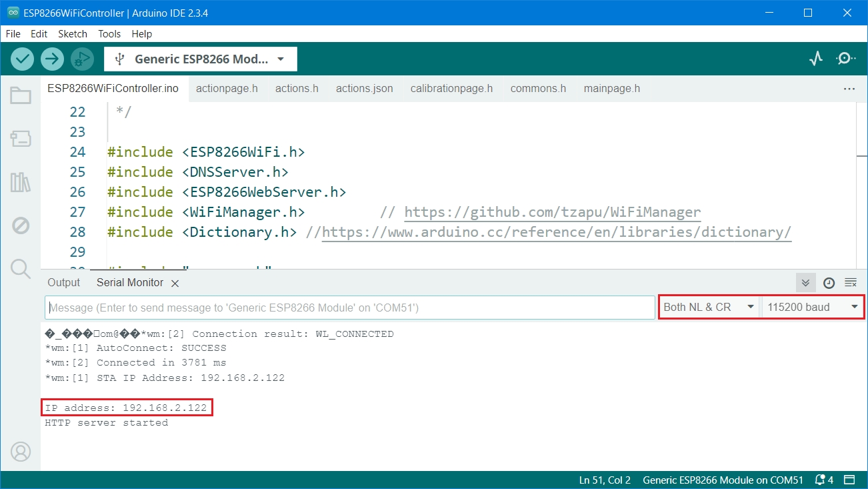Screen dimensions: 868x489
Task: Open the Search icon in sidebar
Action: pyautogui.click(x=21, y=269)
